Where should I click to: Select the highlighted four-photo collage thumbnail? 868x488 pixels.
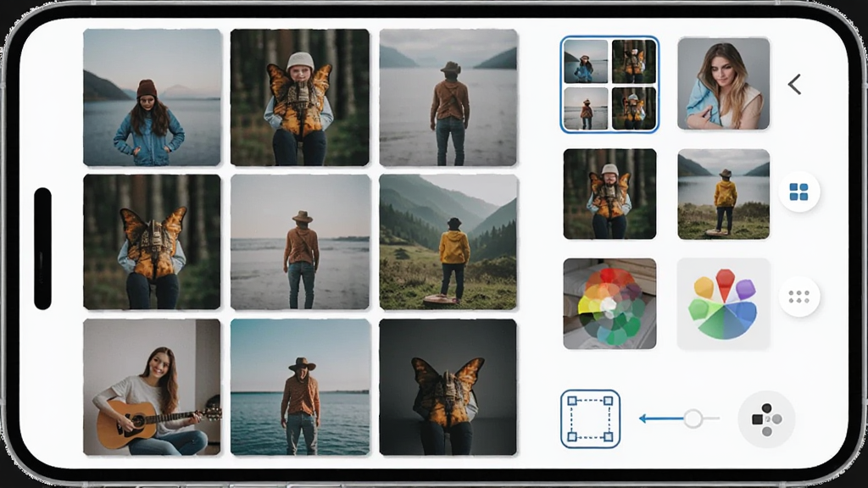click(x=609, y=85)
